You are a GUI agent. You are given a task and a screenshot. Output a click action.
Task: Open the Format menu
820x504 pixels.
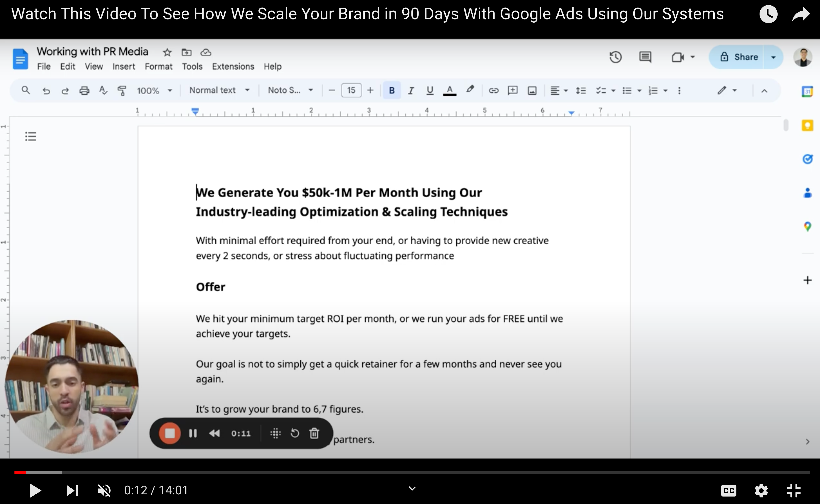click(x=159, y=67)
